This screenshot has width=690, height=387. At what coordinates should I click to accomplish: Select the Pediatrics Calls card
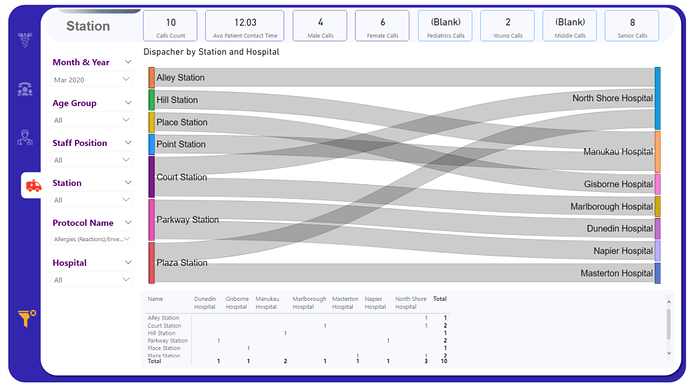445,26
